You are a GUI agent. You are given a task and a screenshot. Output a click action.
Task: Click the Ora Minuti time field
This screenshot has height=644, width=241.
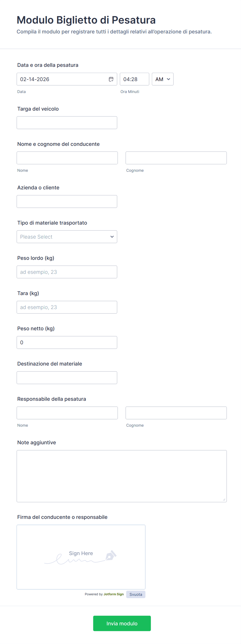pyautogui.click(x=134, y=79)
